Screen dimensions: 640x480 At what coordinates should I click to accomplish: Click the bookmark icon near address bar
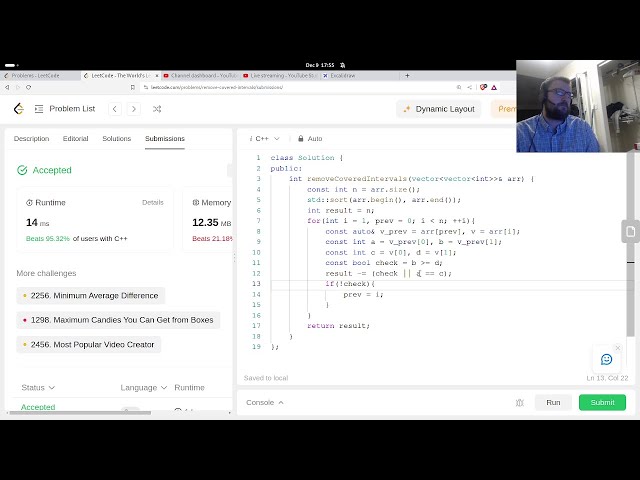[133, 87]
